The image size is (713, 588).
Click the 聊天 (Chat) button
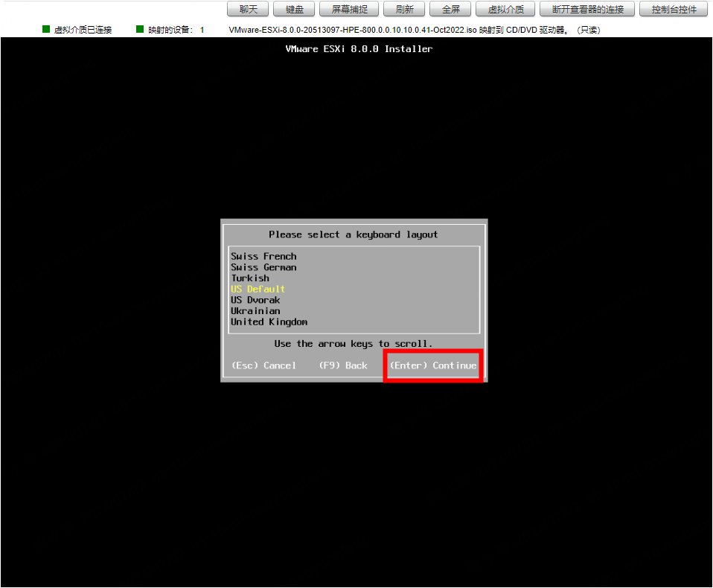[248, 9]
